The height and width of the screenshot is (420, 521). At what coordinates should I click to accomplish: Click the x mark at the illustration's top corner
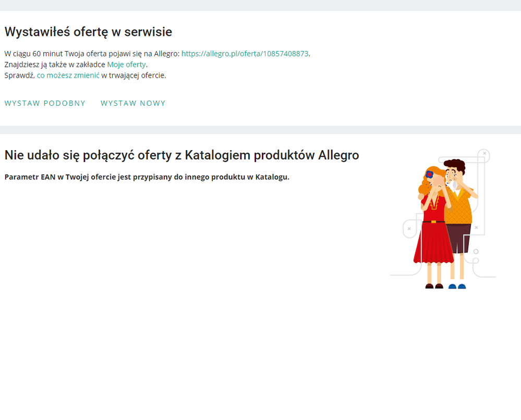pos(485,153)
